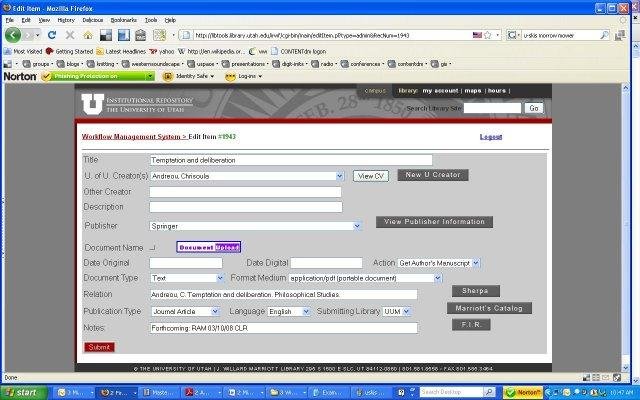Open Norton Log-ins menu
640x400 pixels.
point(243,76)
